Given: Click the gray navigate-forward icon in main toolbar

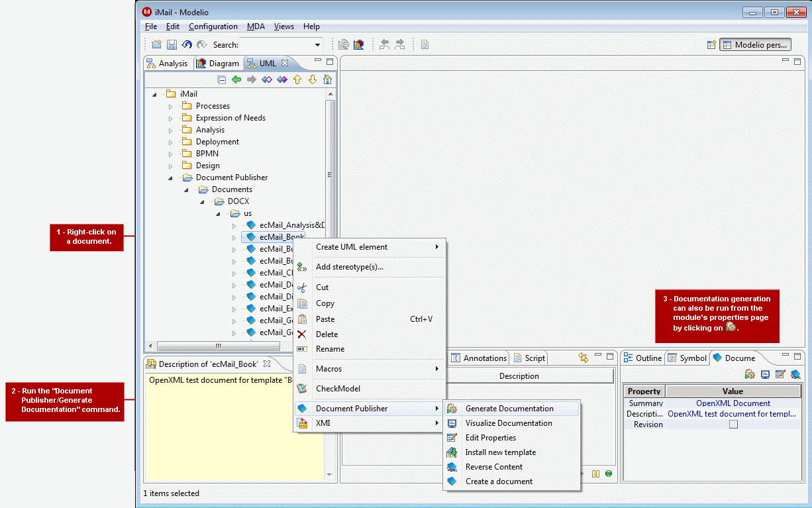Looking at the screenshot, I should [400, 44].
